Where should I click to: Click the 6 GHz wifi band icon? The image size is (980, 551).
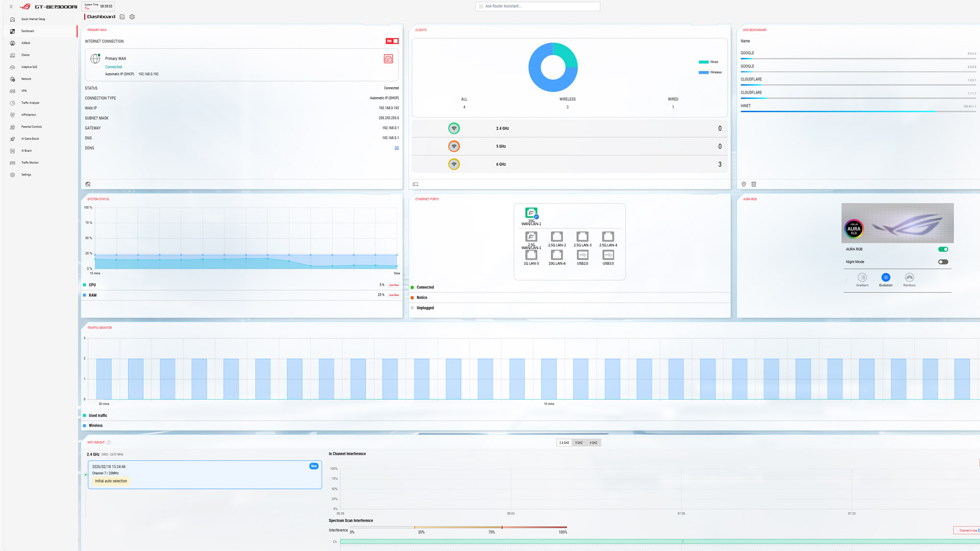coord(454,165)
